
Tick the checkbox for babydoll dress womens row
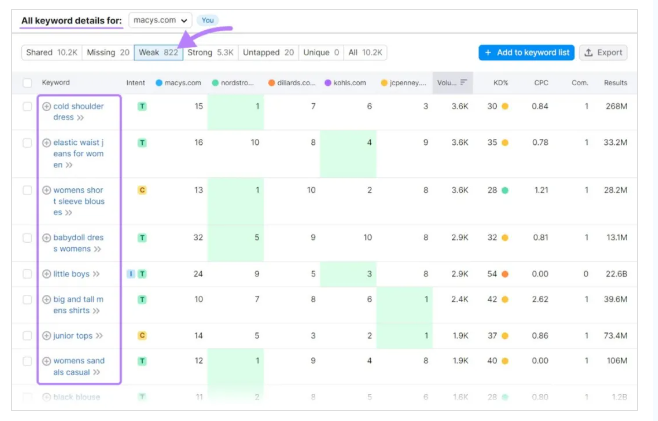(27, 238)
